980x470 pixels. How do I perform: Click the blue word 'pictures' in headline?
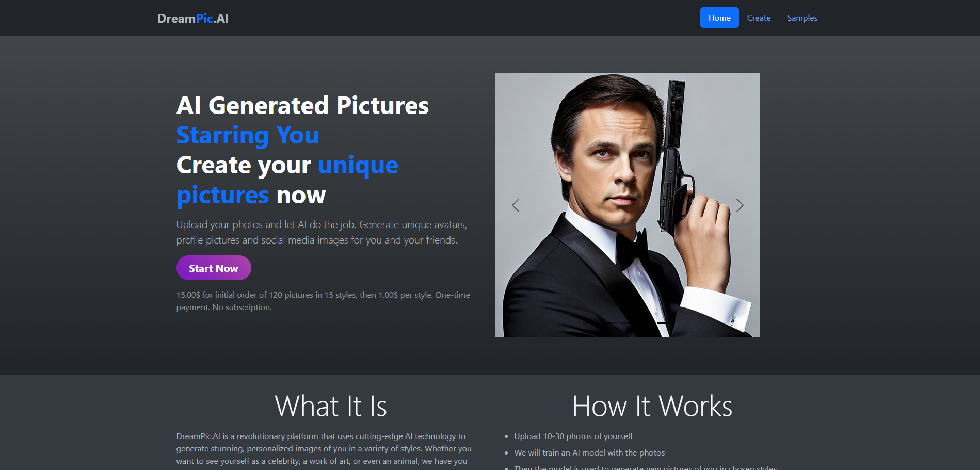coord(222,195)
